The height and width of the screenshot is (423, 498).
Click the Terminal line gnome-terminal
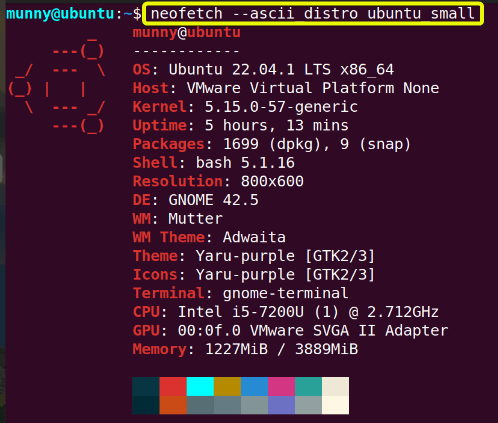pyautogui.click(x=241, y=294)
